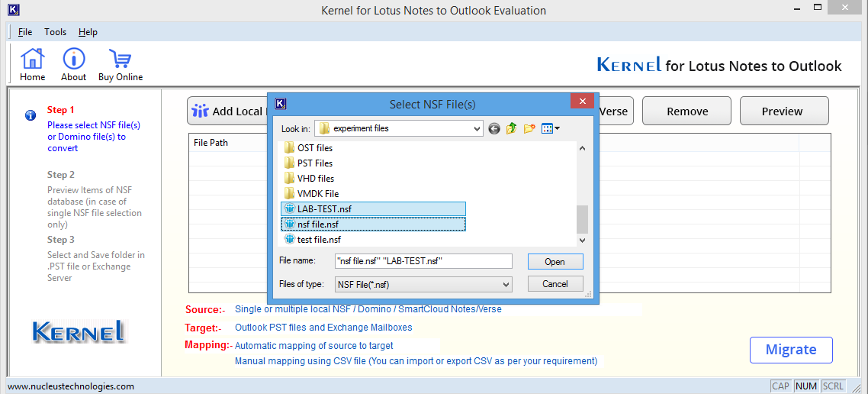Select test file.nsf entry
Screen dimensions: 868x394
pos(313,240)
